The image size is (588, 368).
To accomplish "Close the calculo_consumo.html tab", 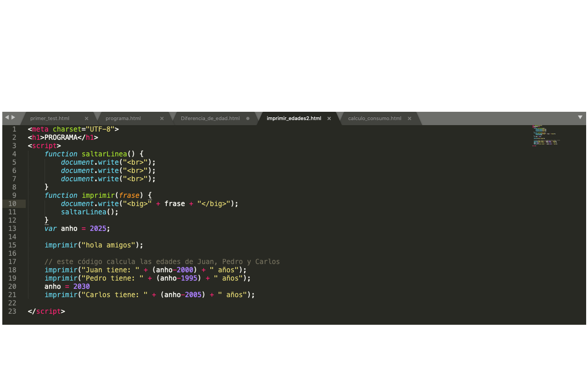I will 409,119.
